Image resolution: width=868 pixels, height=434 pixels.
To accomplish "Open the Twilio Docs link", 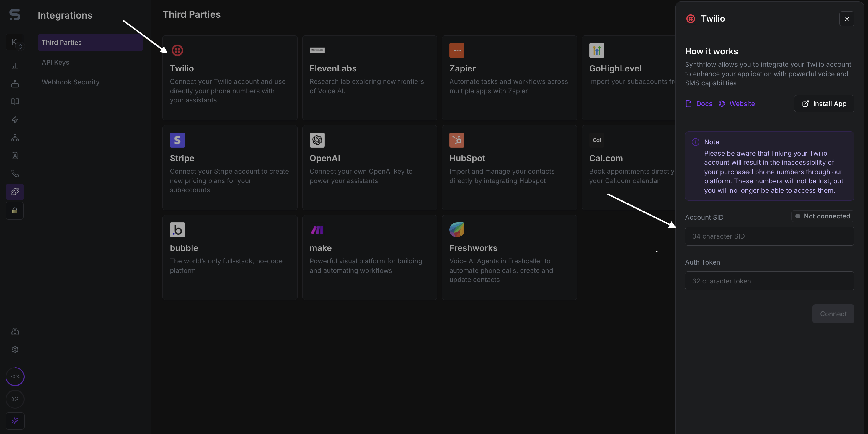I will [699, 104].
